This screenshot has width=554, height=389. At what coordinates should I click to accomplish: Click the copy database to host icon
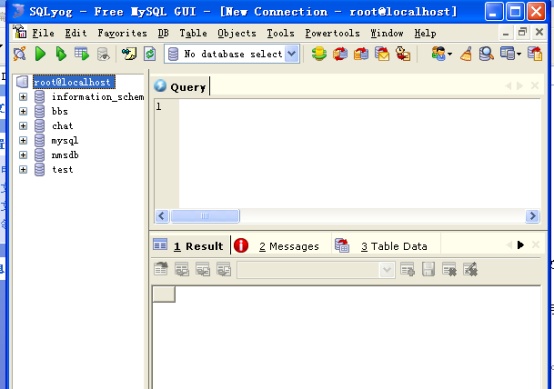pos(361,54)
